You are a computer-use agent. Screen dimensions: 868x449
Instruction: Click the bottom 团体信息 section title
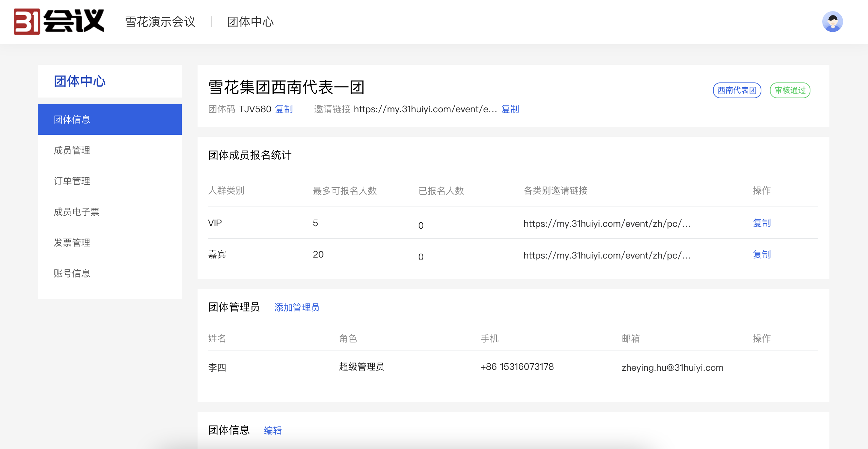click(229, 430)
